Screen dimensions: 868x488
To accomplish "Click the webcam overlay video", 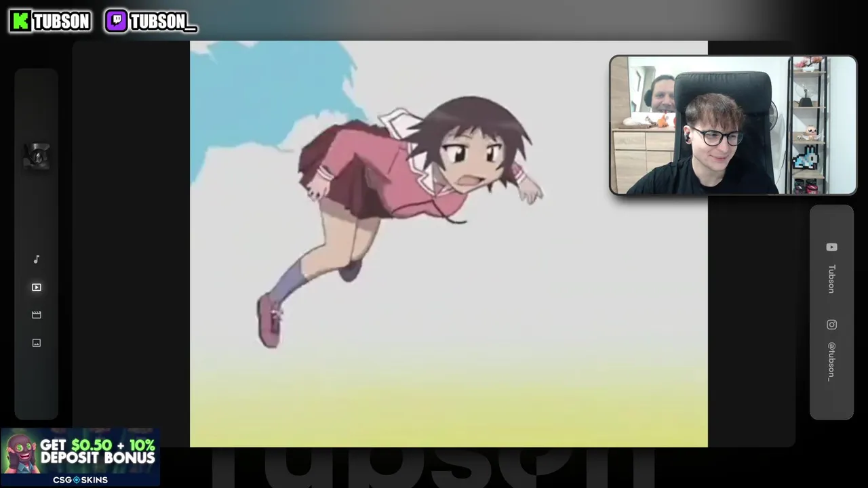I will 733,125.
